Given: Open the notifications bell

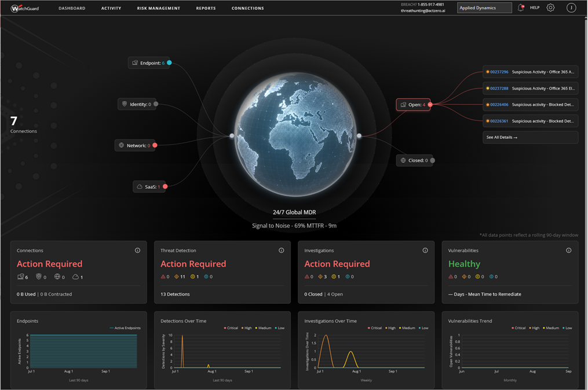Looking at the screenshot, I should click(x=520, y=8).
